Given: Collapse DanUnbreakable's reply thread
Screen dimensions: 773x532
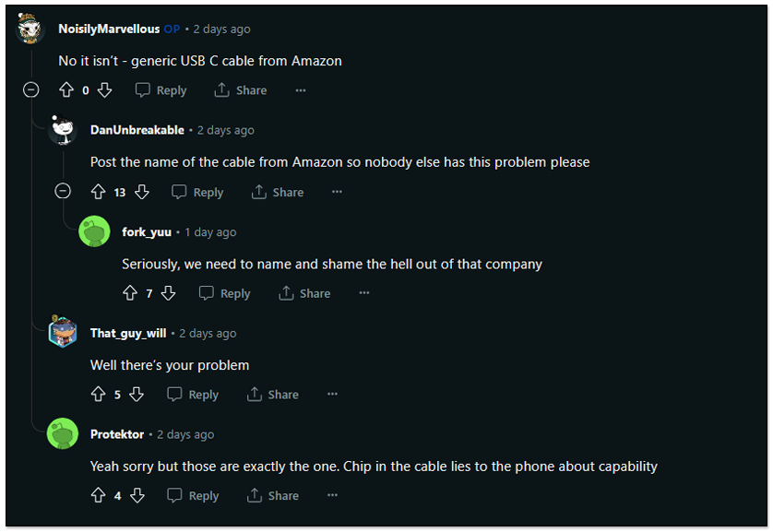Looking at the screenshot, I should 63,191.
